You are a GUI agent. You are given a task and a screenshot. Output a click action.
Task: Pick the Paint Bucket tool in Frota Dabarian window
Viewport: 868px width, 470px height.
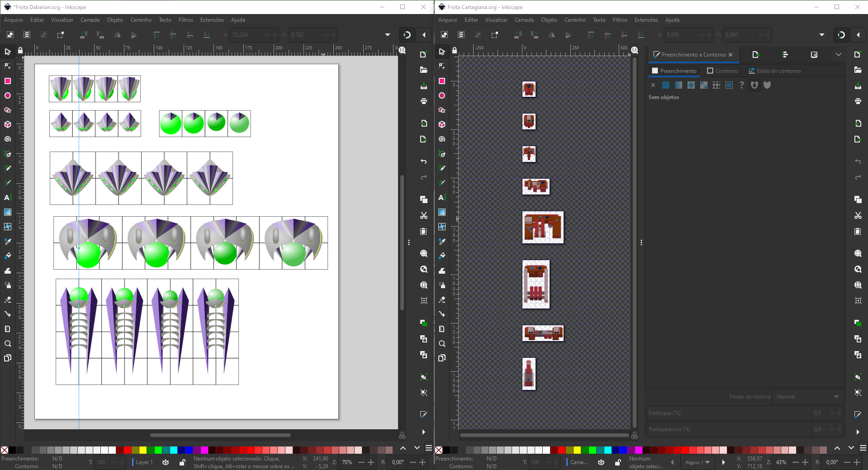[7, 256]
